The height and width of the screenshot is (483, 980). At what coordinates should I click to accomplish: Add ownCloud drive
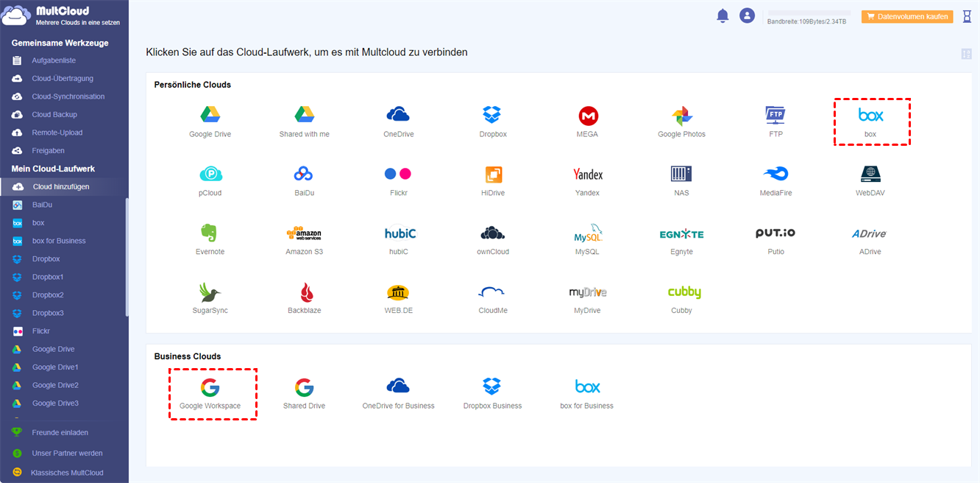(x=492, y=240)
